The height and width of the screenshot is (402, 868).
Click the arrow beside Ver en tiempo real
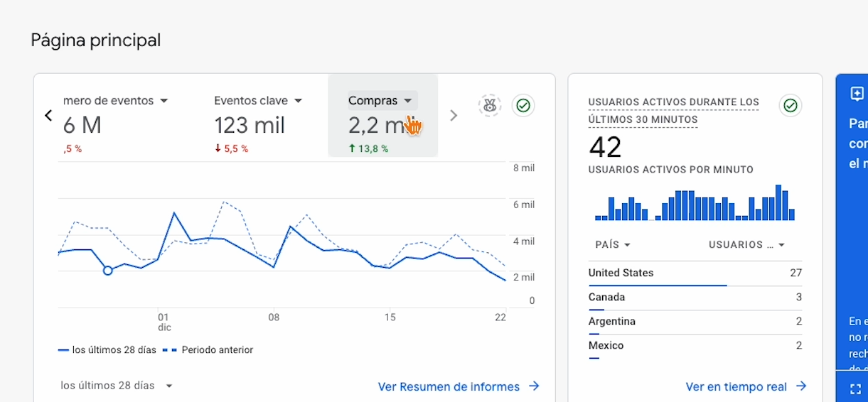(x=801, y=386)
